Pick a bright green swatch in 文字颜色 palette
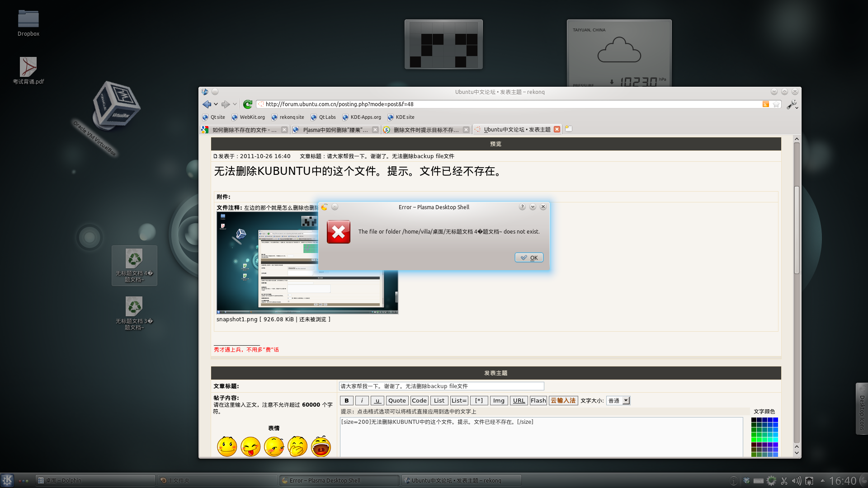 (754, 439)
